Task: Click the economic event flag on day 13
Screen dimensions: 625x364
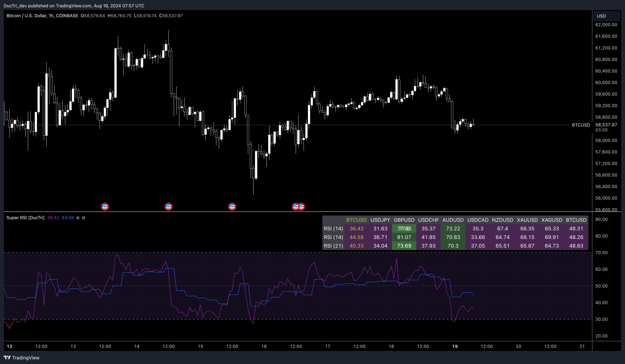Action: (105, 206)
